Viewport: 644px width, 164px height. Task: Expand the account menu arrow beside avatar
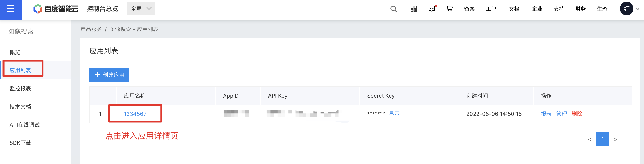638,9
